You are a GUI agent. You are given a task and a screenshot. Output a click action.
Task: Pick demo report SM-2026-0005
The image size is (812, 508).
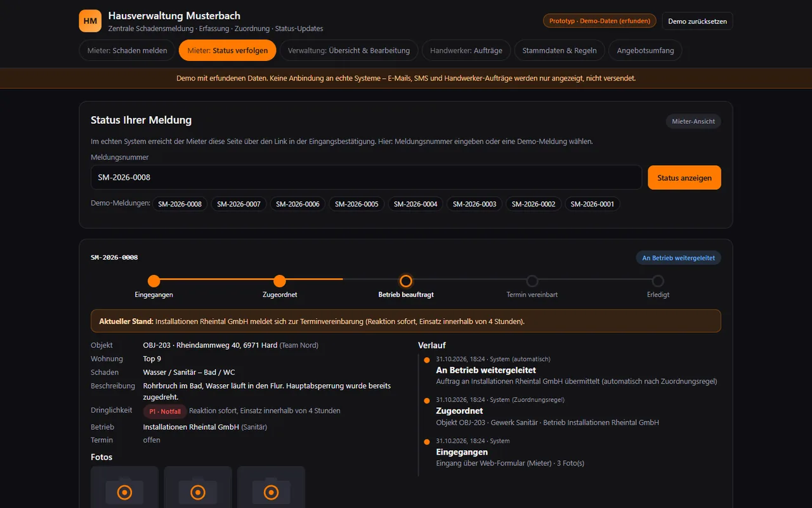(x=357, y=204)
